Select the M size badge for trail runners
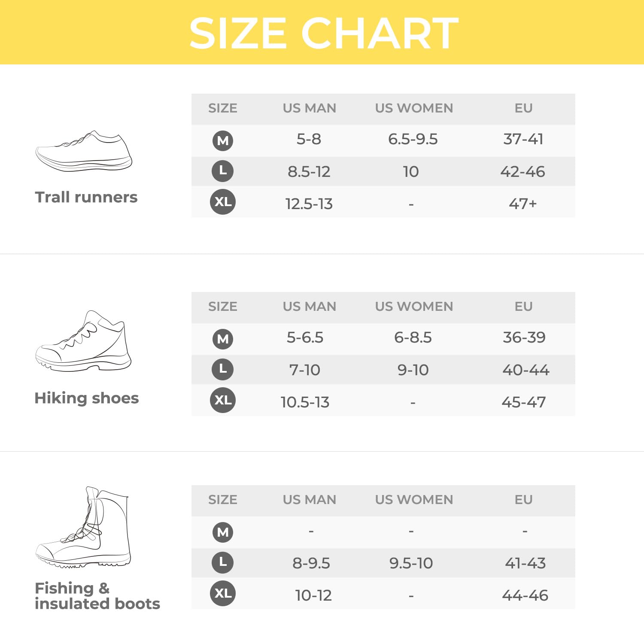Image resolution: width=644 pixels, height=644 pixels. tap(223, 140)
